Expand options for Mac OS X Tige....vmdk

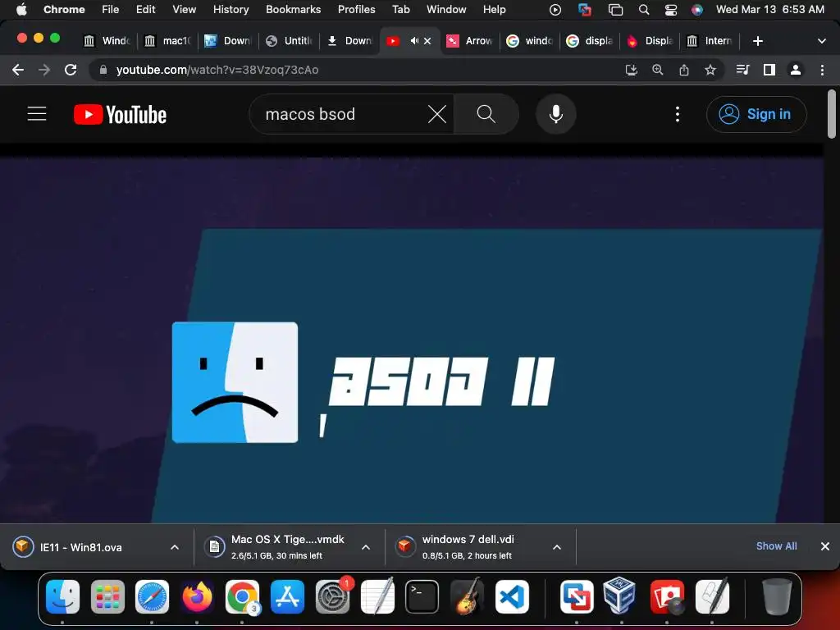(x=366, y=547)
